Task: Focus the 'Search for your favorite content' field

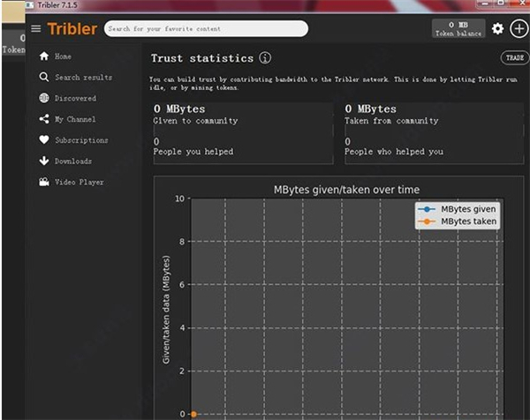Action: 205,29
